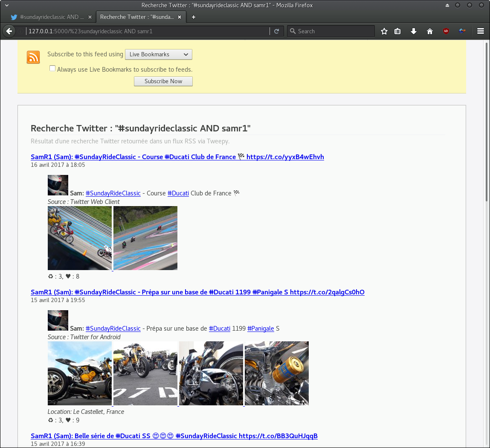The image size is (490, 448).
Task: Click #Ducati hashtag in the Club de France tweet body
Action: (178, 194)
